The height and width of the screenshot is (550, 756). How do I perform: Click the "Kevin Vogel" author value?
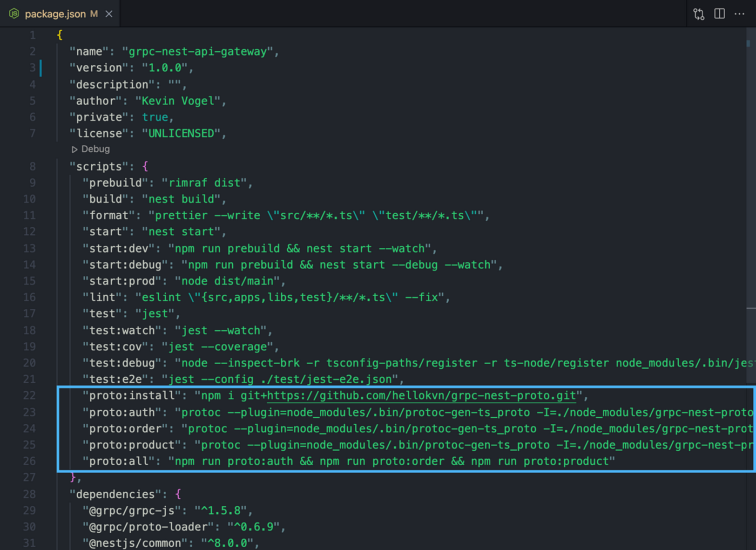click(178, 100)
